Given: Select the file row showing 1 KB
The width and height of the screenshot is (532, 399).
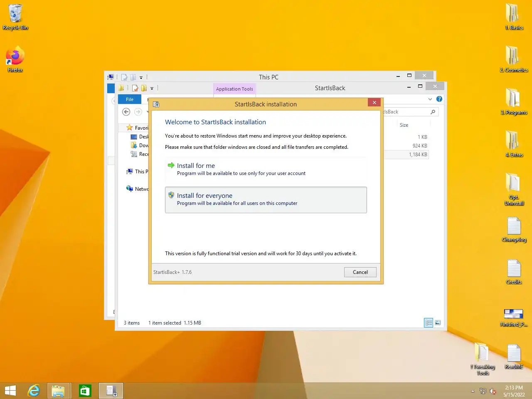Looking at the screenshot, I should [x=405, y=137].
